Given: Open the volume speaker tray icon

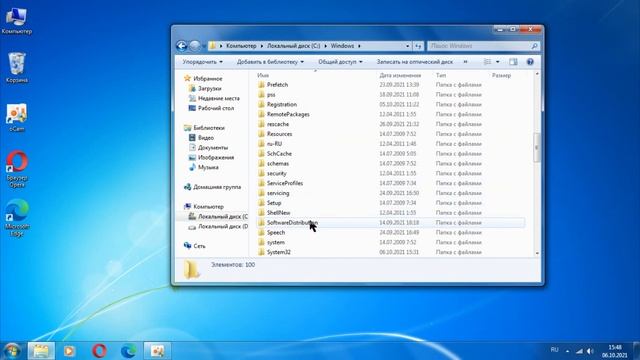Looking at the screenshot, I should point(590,351).
